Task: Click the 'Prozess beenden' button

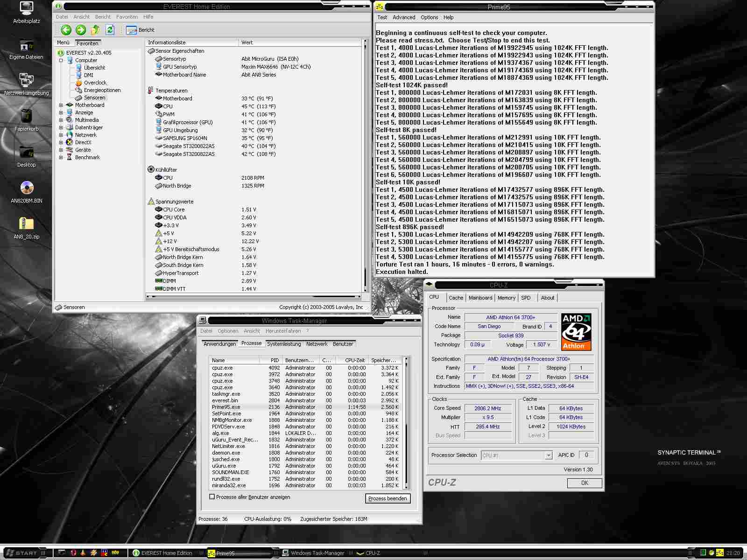Action: (388, 498)
